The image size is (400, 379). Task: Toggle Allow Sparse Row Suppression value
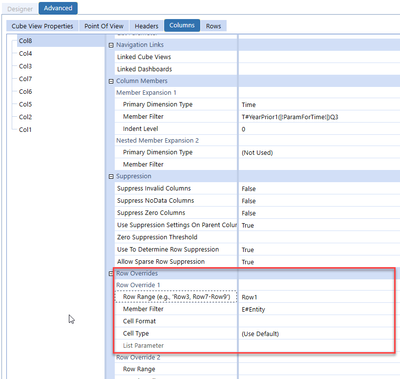coord(319,262)
